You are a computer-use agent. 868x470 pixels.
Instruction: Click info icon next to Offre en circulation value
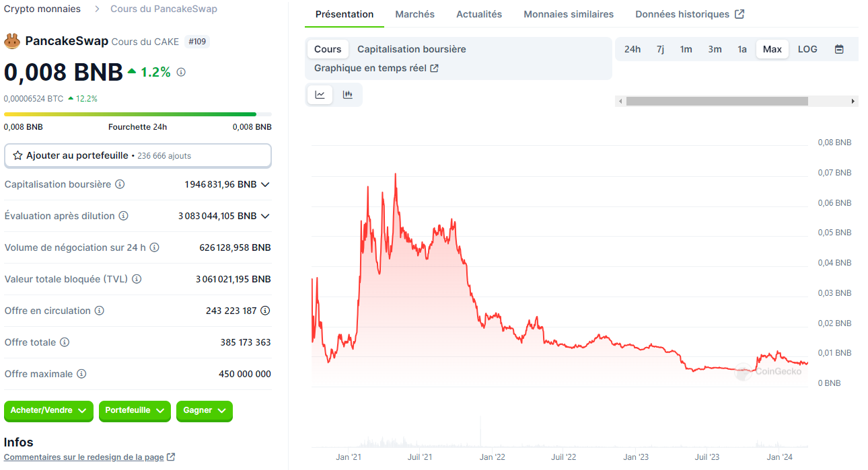(265, 311)
